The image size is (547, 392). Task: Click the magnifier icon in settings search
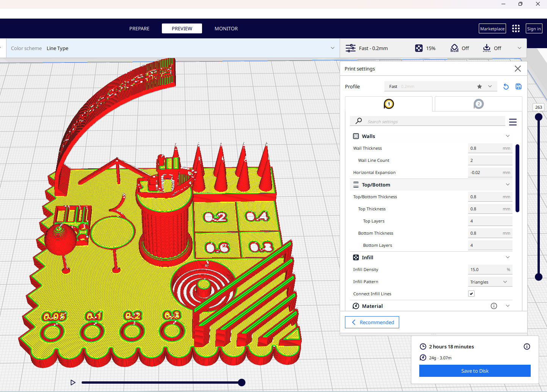pos(359,121)
